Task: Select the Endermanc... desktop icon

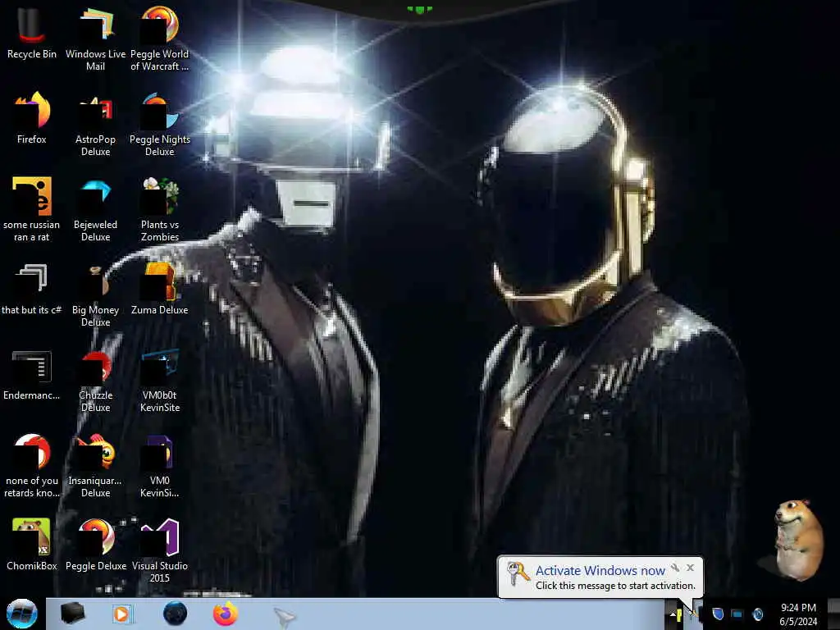Action: [x=31, y=374]
